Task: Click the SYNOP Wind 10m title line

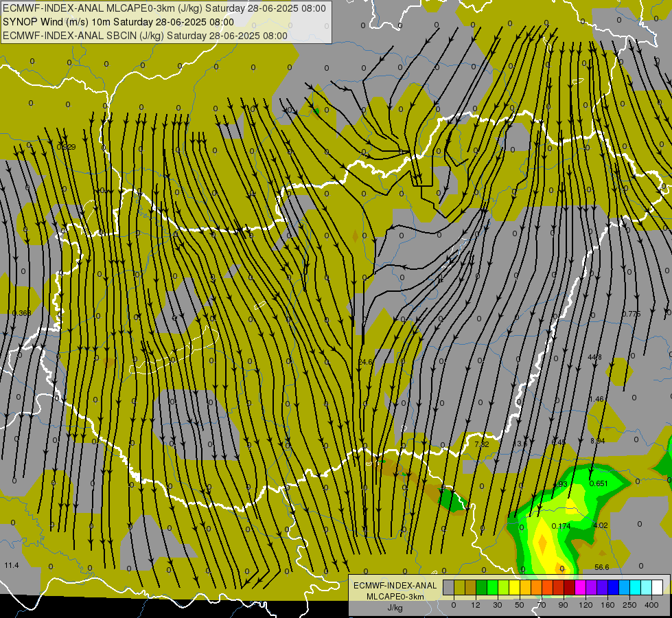Action: click(x=118, y=22)
